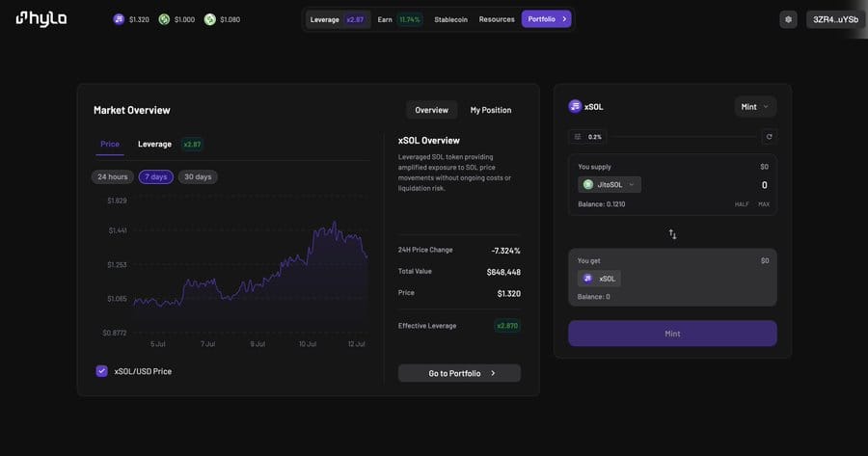Select the 24 hours range
Screen dimensions: 868x456
click(x=113, y=177)
